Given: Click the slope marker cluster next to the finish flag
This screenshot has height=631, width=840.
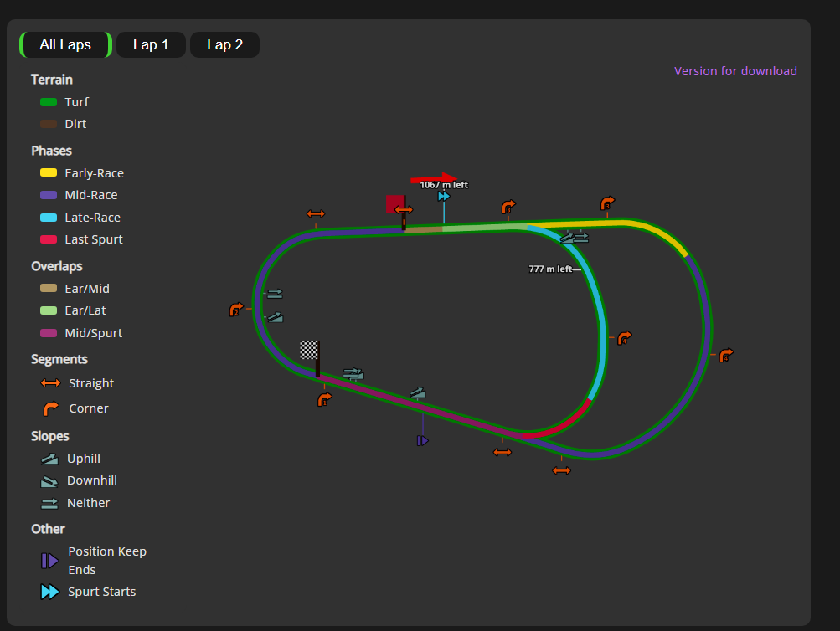Looking at the screenshot, I should coord(353,373).
